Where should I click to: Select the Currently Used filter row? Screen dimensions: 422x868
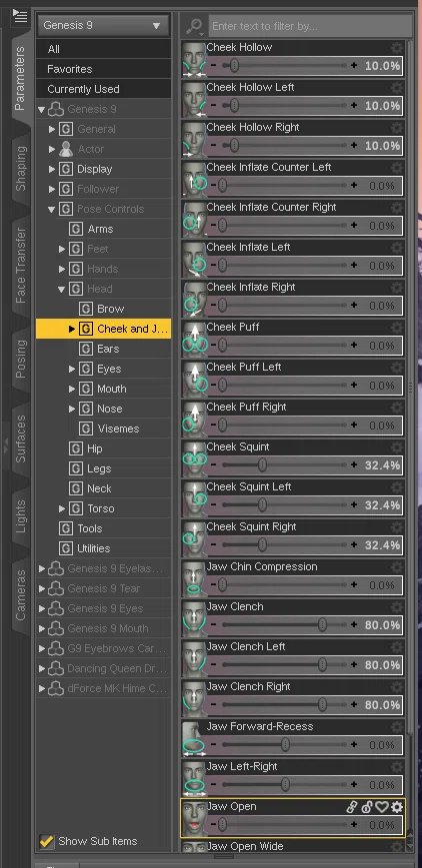point(103,89)
